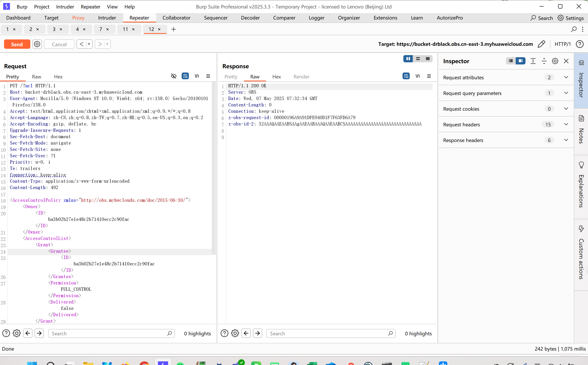Toggle line wrap icon in Response pane
588x365 pixels.
(x=406, y=76)
